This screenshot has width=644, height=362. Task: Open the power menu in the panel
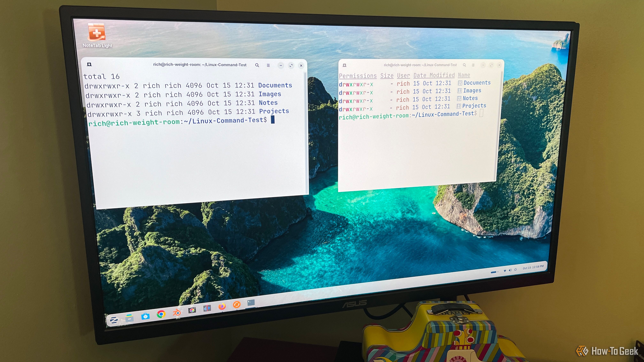point(515,269)
